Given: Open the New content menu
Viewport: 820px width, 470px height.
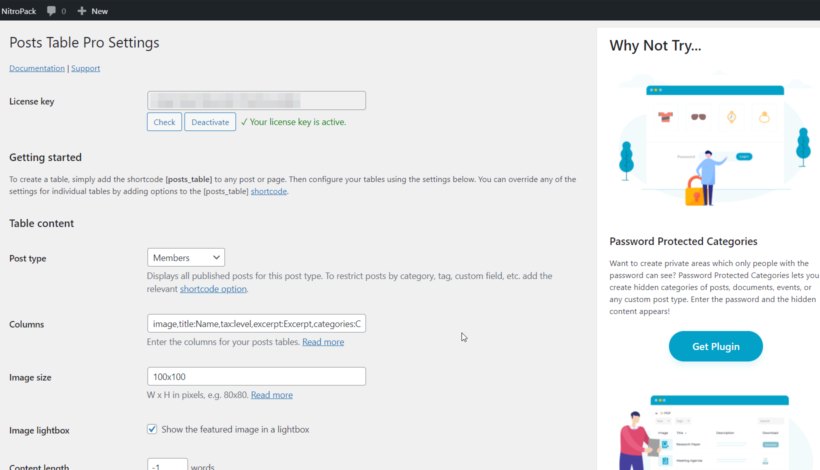Looking at the screenshot, I should [92, 10].
